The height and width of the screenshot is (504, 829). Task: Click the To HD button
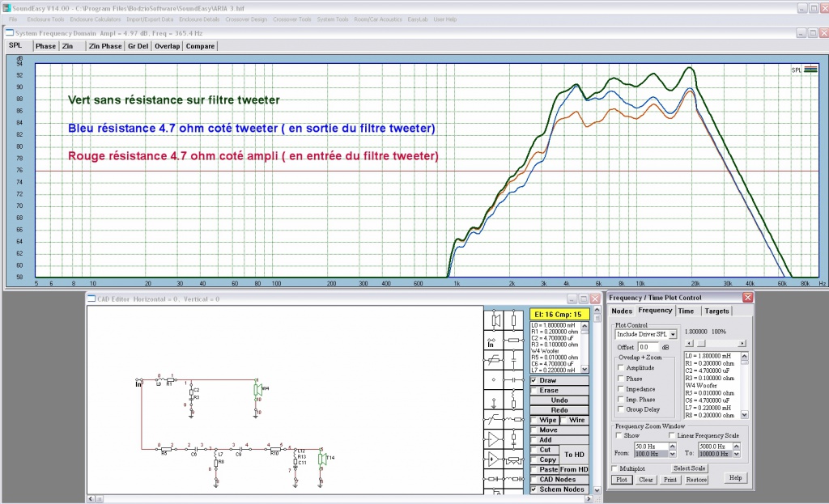point(574,455)
